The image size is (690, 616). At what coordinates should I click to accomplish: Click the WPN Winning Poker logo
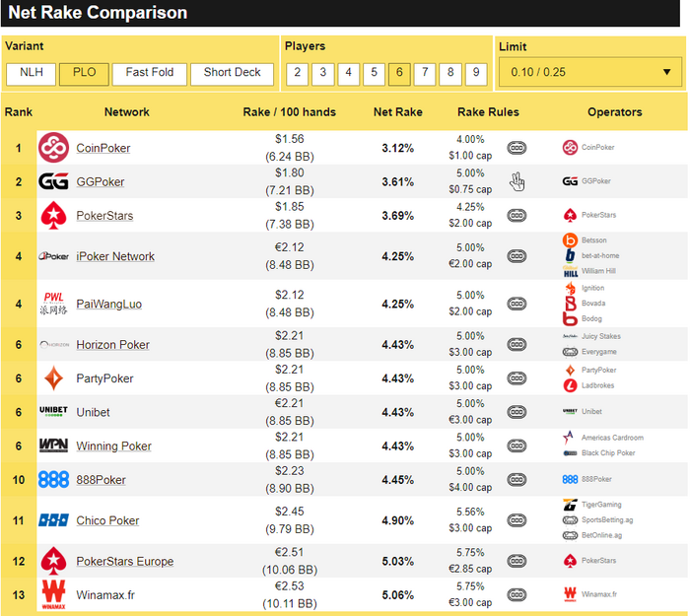(x=53, y=445)
